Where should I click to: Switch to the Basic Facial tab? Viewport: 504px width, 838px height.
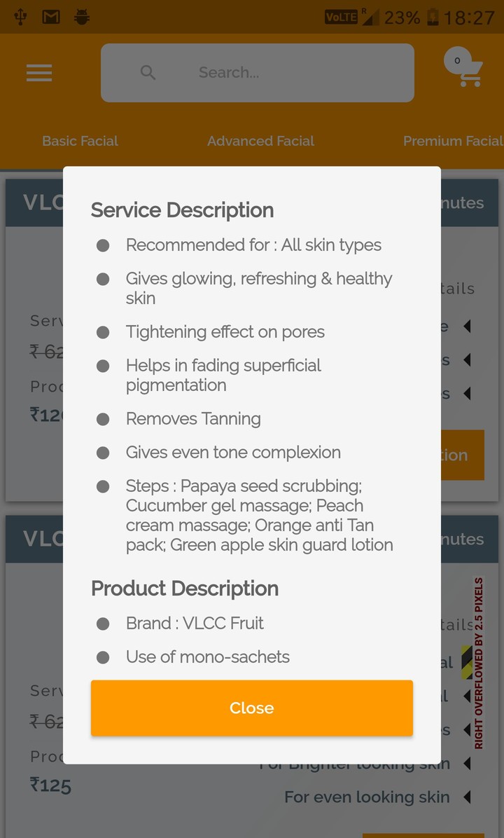(x=80, y=141)
